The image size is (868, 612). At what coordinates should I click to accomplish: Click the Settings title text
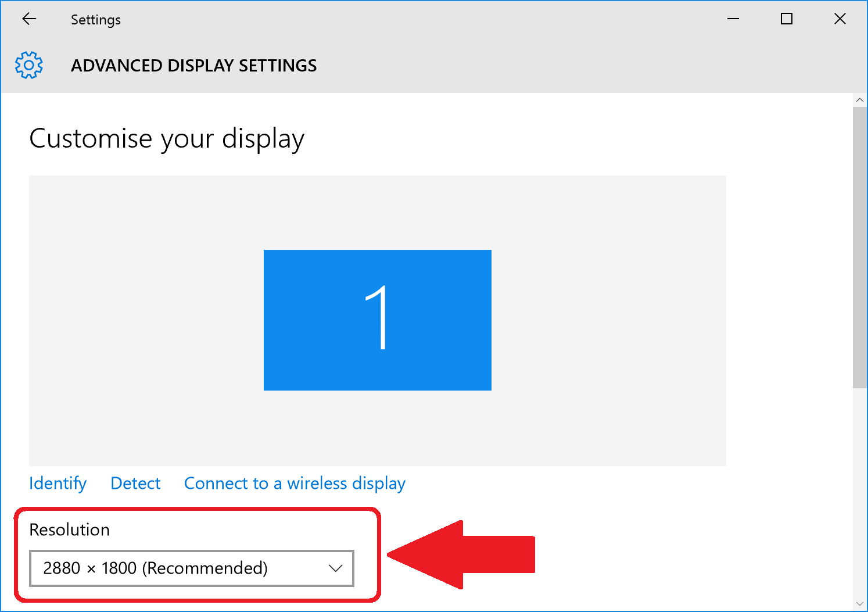click(x=95, y=19)
